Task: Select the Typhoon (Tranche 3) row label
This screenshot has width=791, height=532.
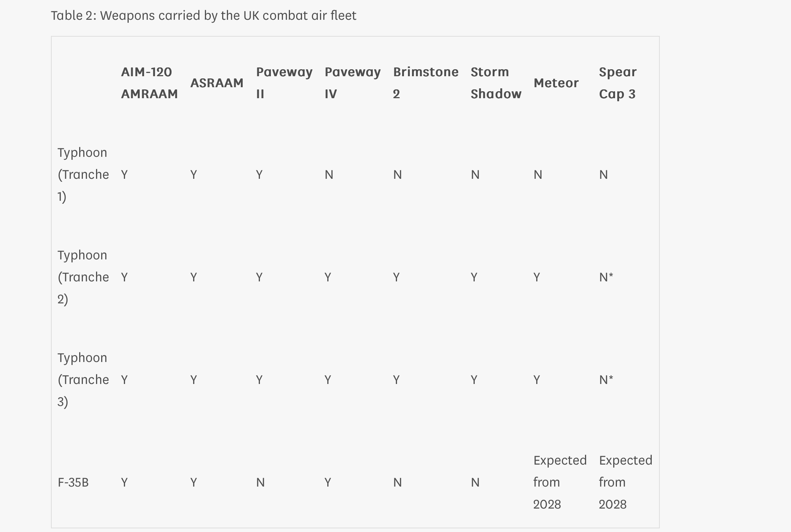Action: 83,380
